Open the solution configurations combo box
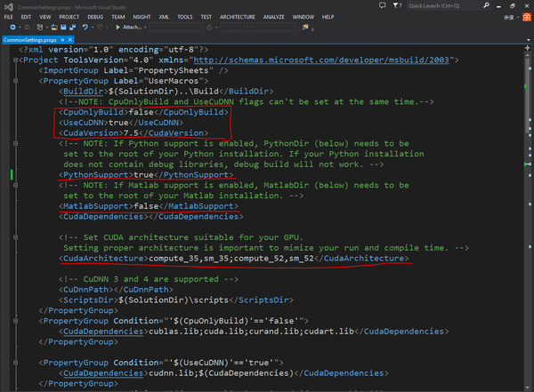 click(x=175, y=28)
